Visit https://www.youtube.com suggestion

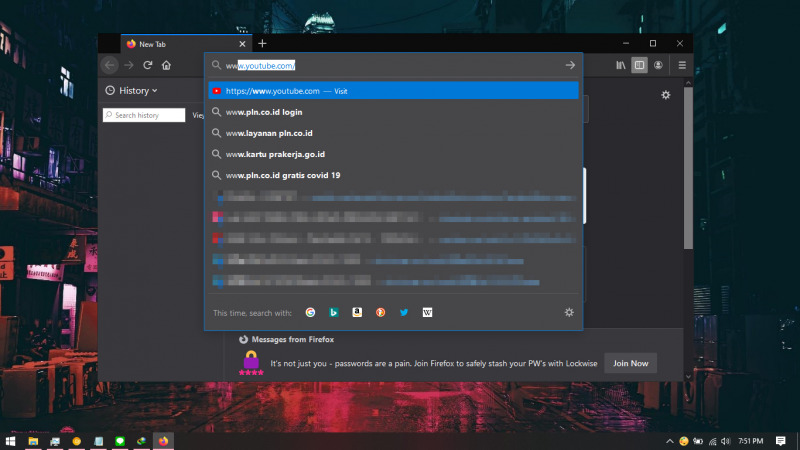393,91
